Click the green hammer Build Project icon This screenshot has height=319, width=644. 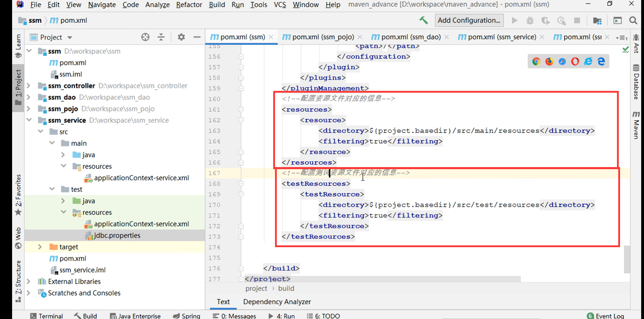pyautogui.click(x=423, y=20)
